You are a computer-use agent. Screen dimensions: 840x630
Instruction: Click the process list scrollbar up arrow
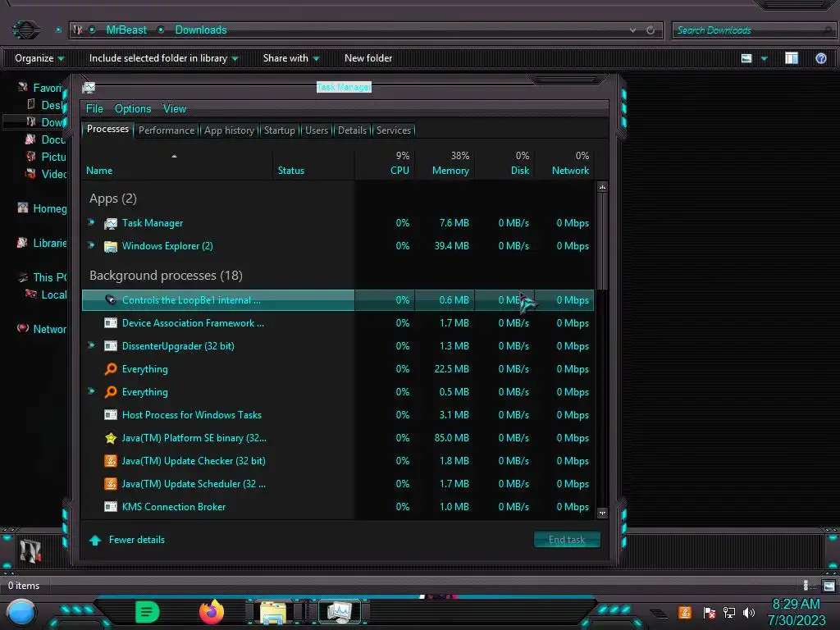(x=602, y=187)
